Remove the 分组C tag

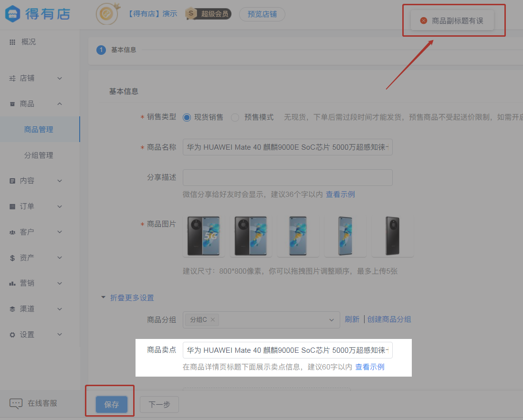213,320
